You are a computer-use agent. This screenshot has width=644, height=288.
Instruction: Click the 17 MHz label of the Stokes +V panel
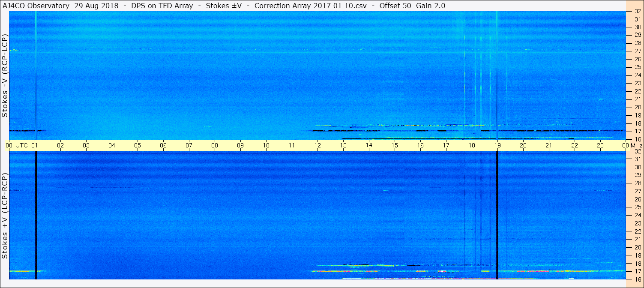coord(637,271)
